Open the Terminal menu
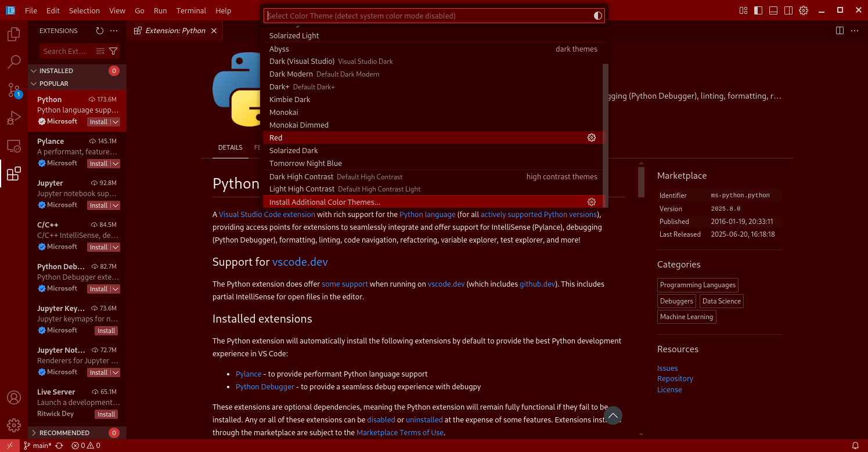This screenshot has height=452, width=868. tap(191, 10)
